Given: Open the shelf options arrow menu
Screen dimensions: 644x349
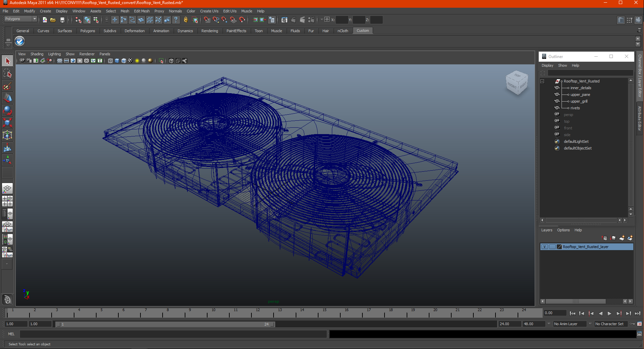Looking at the screenshot, I should pos(8,45).
